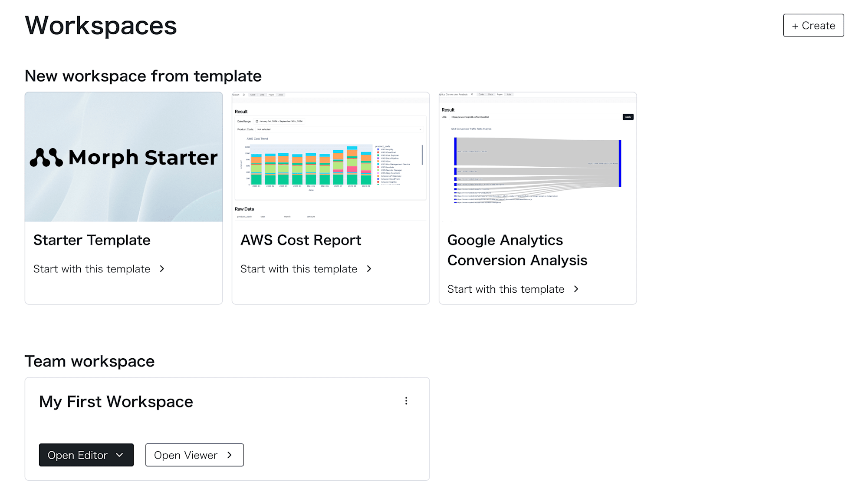Expand the Open Editor dropdown arrow

tap(120, 455)
